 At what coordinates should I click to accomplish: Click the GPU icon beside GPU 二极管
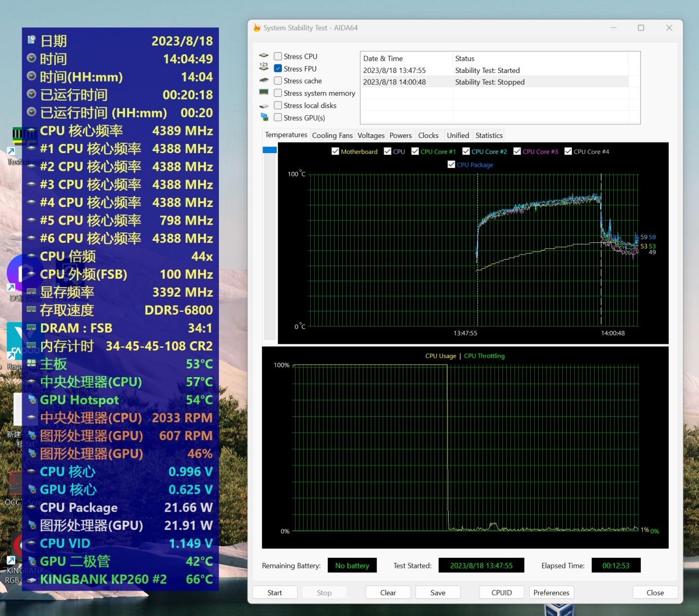[32, 561]
